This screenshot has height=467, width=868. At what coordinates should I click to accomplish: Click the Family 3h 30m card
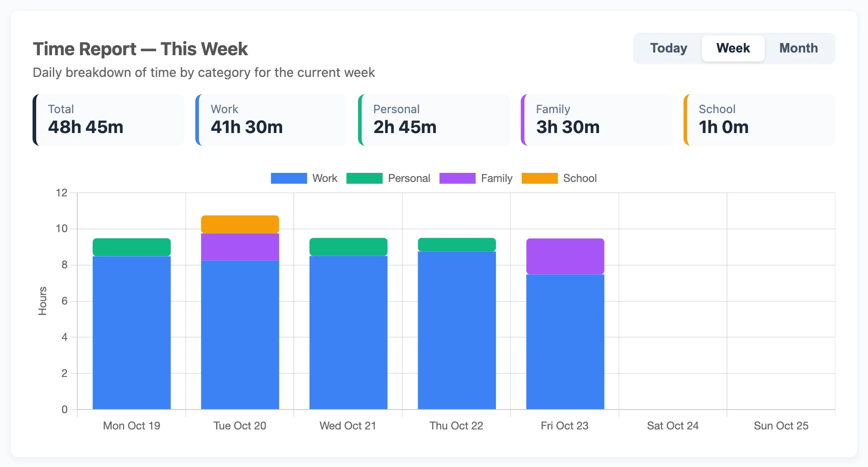(x=597, y=120)
